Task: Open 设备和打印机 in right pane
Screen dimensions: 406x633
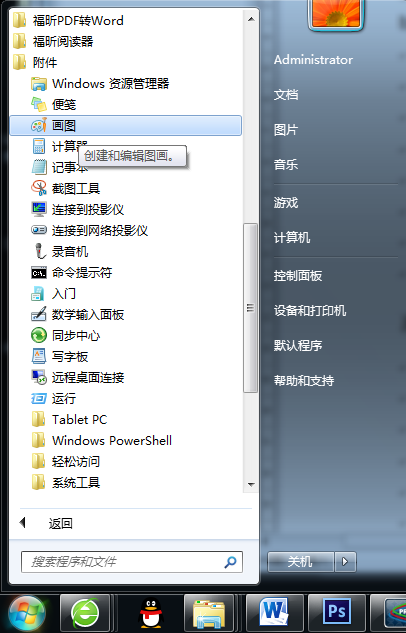Action: pyautogui.click(x=310, y=310)
